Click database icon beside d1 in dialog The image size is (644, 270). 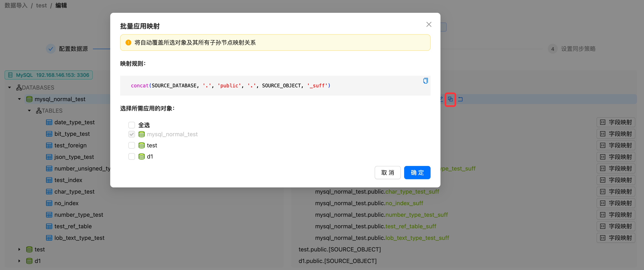(142, 156)
